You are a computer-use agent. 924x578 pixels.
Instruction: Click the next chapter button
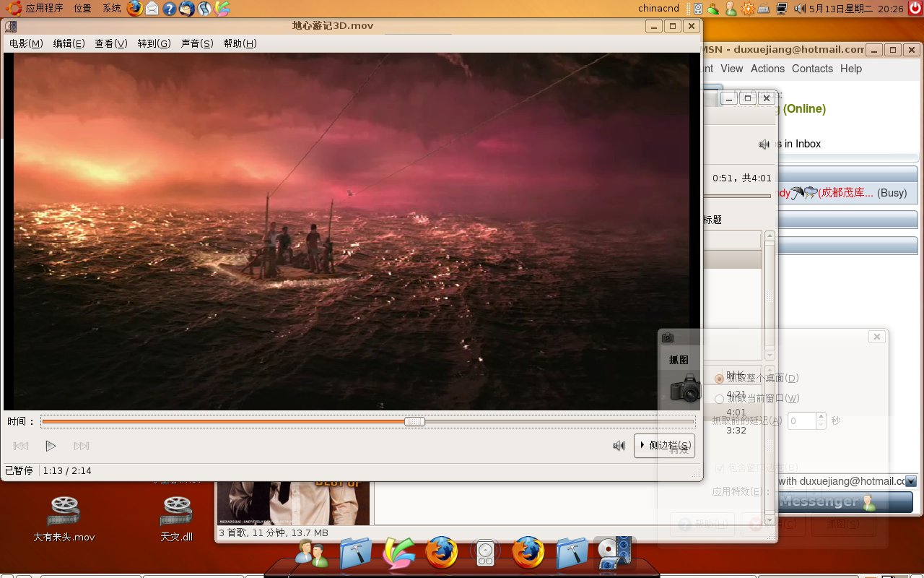82,446
